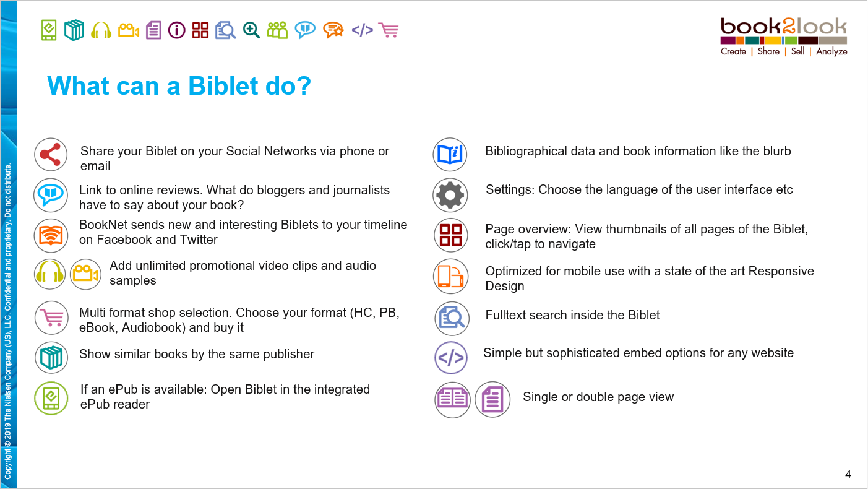The height and width of the screenshot is (489, 868).
Task: Open the gray Settings gear icon
Action: [x=450, y=195]
